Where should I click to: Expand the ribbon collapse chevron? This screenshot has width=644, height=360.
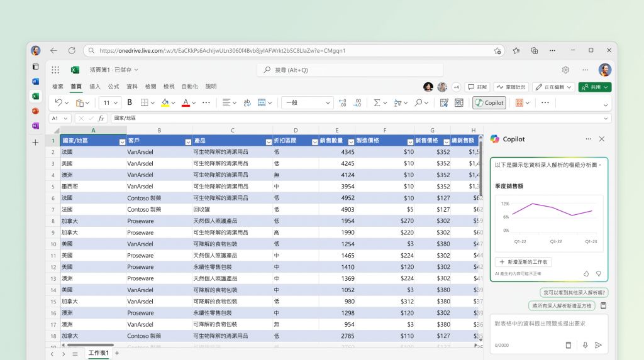click(x=606, y=105)
